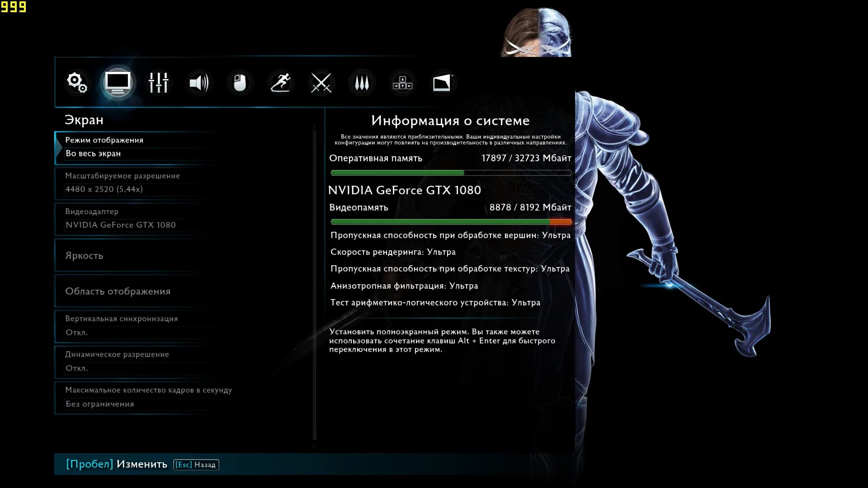Change Масштабируемое разрешение 4480 x 2520 value
The width and height of the screenshot is (868, 488).
click(x=136, y=183)
